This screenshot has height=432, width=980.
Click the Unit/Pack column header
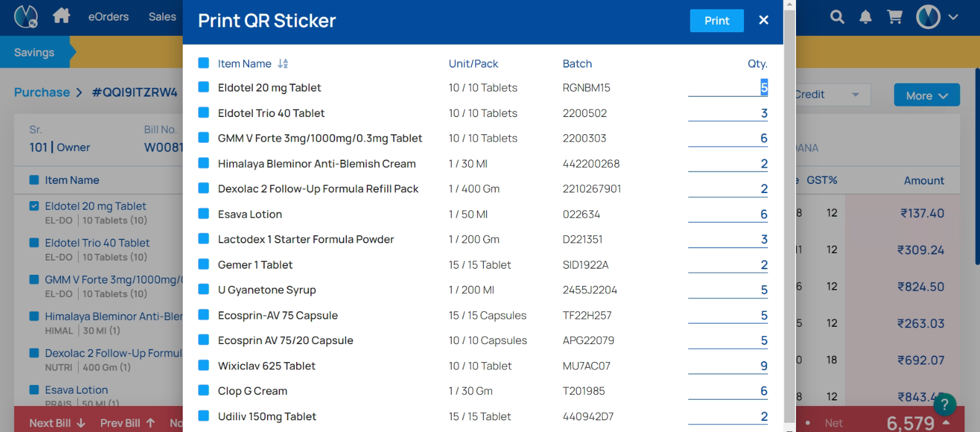(x=473, y=64)
